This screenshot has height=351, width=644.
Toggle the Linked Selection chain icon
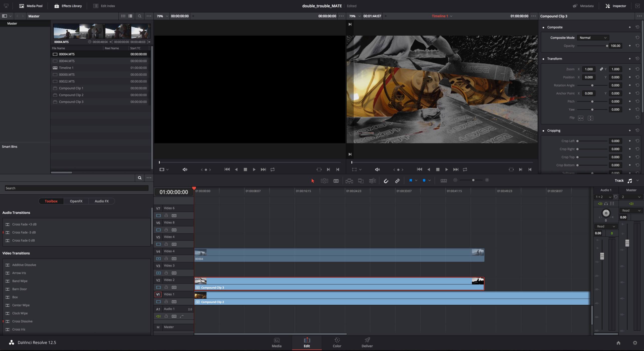(397, 181)
